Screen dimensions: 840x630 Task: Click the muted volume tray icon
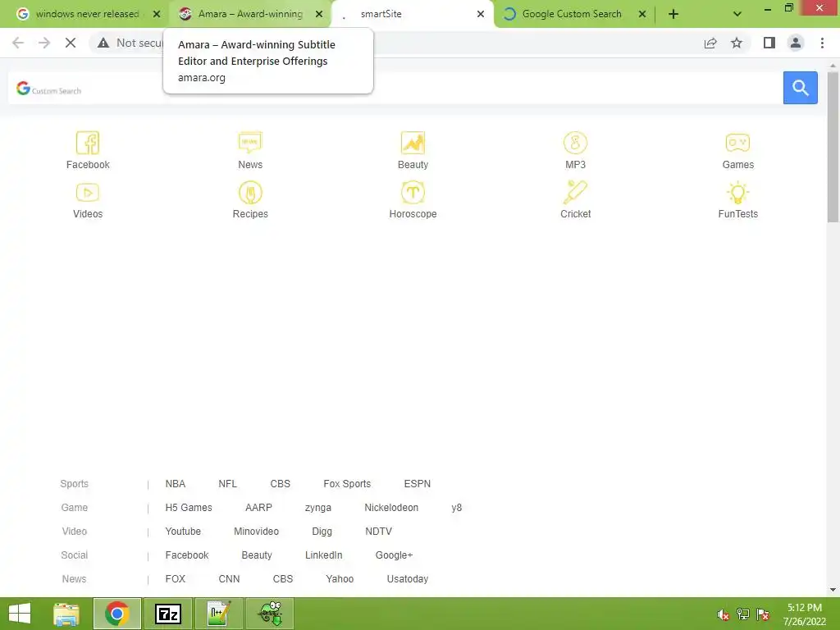point(723,614)
